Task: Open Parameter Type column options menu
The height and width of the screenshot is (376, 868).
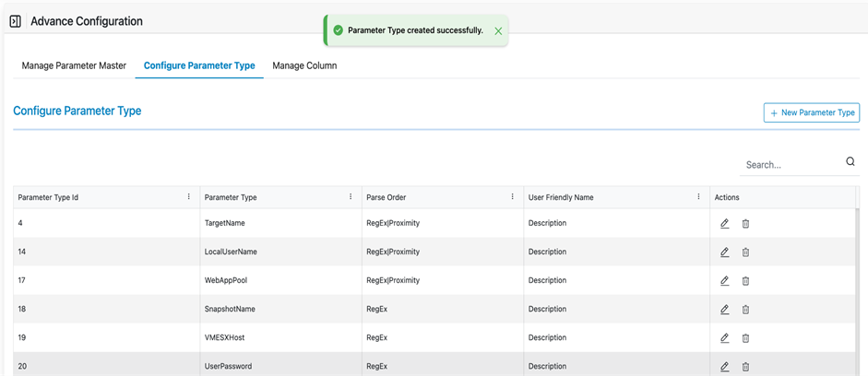Action: (x=351, y=197)
